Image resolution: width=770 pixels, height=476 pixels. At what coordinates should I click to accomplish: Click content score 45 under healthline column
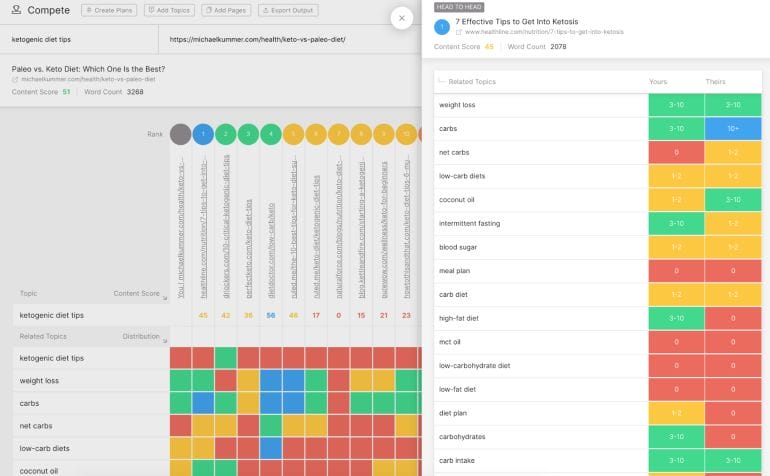203,315
